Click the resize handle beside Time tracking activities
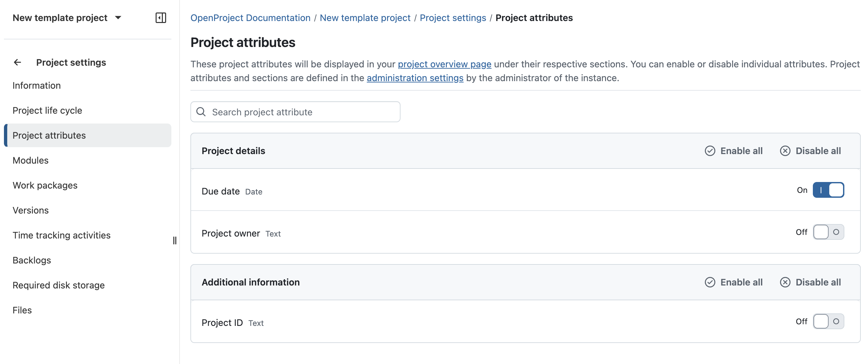Screen dimensions: 868x364 [175, 241]
